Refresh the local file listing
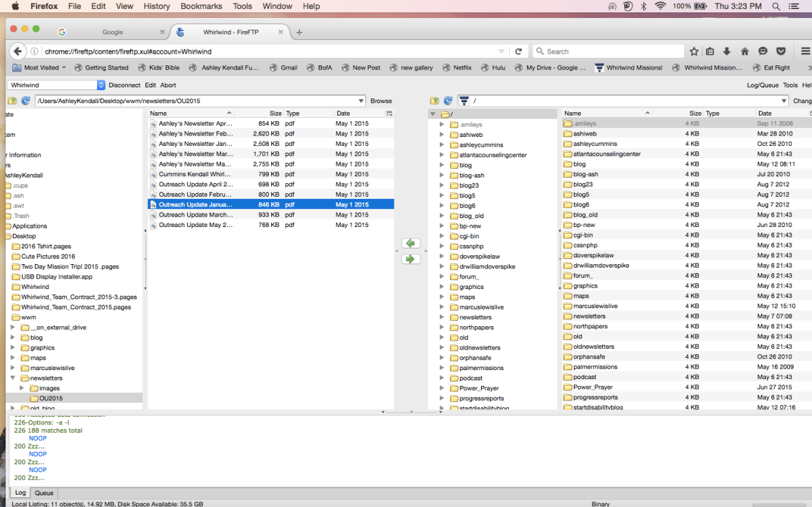This screenshot has height=507, width=812. (25, 101)
